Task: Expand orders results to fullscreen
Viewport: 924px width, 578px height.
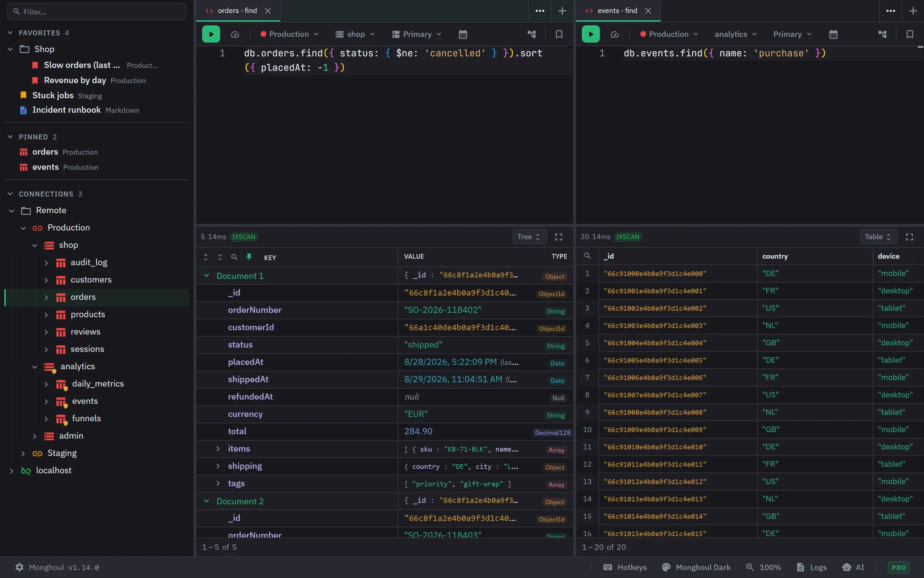Action: 559,237
